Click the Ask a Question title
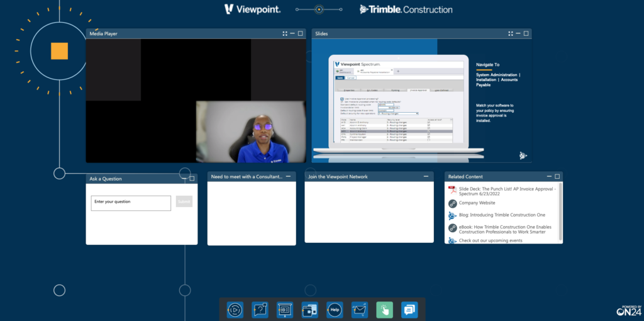 click(x=106, y=179)
